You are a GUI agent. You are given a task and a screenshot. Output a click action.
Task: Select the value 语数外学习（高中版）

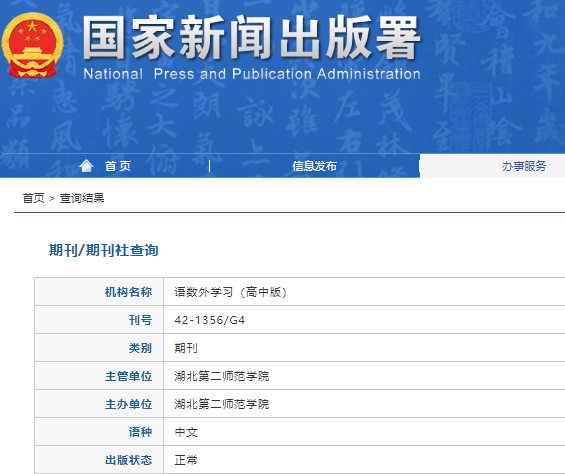pos(231,292)
